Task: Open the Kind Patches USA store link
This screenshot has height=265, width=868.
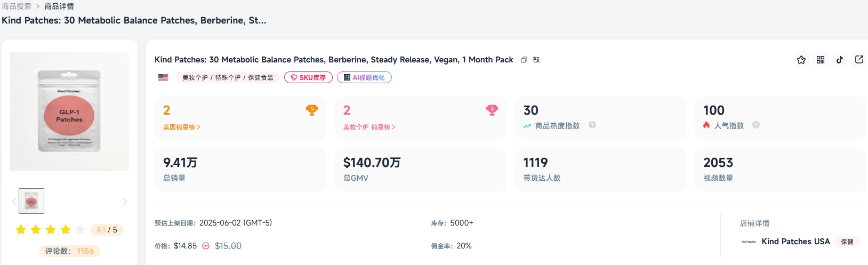Action: [795, 242]
